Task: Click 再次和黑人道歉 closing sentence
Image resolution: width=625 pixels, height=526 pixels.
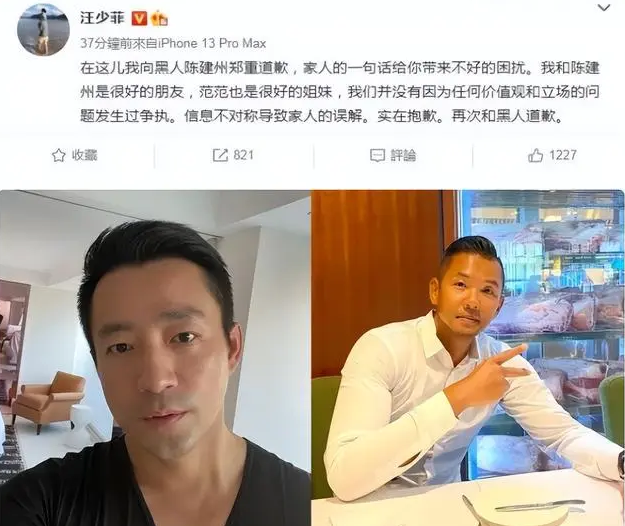Action: [506, 116]
